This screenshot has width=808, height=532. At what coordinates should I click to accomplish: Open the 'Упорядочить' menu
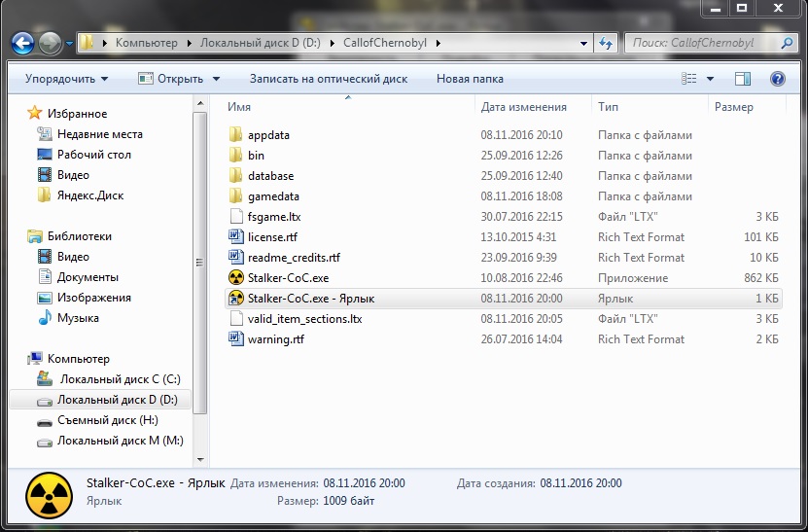[x=66, y=79]
